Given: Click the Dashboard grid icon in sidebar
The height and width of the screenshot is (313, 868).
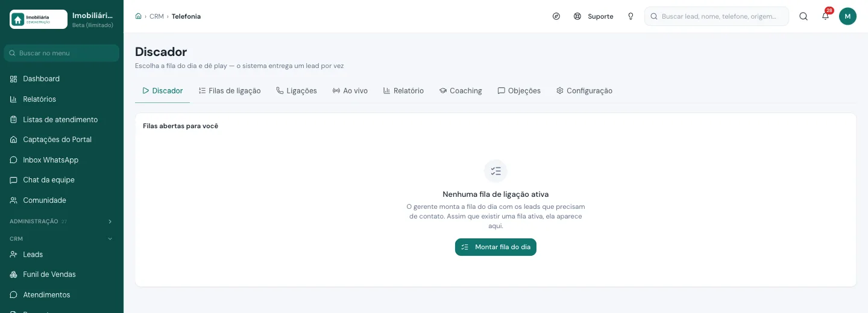Looking at the screenshot, I should click(13, 79).
